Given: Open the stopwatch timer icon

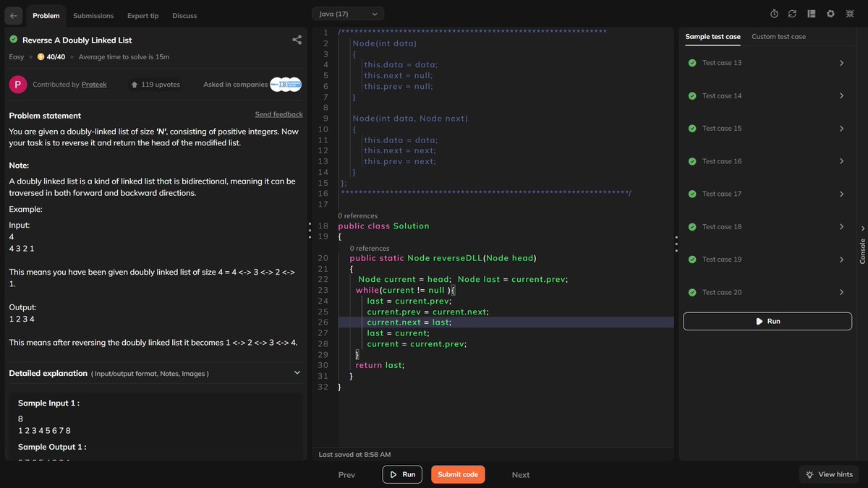Looking at the screenshot, I should tap(774, 14).
